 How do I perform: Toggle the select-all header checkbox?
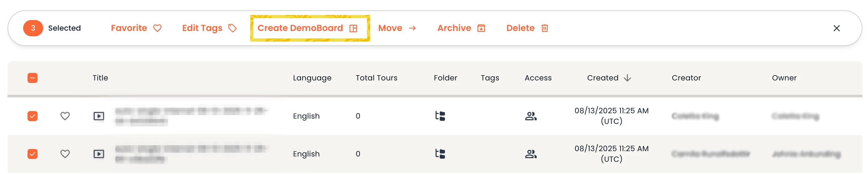[x=32, y=78]
